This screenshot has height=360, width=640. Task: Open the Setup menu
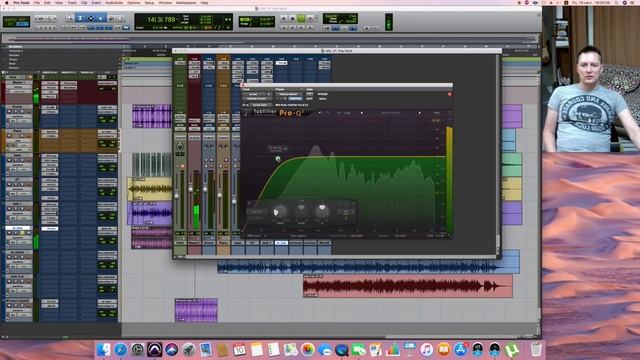pyautogui.click(x=149, y=2)
